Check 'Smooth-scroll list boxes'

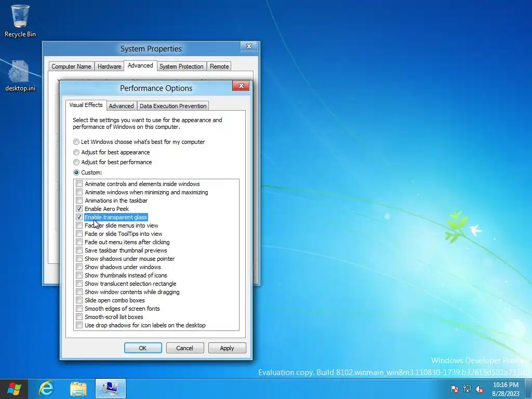pyautogui.click(x=79, y=317)
